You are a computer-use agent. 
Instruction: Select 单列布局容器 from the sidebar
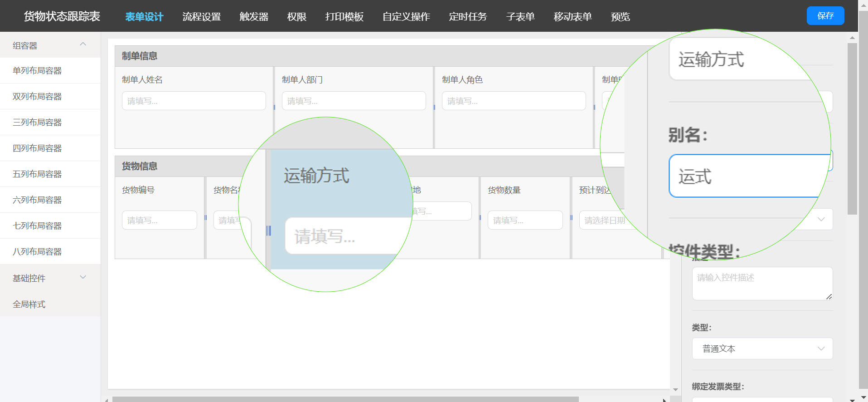(x=50, y=71)
